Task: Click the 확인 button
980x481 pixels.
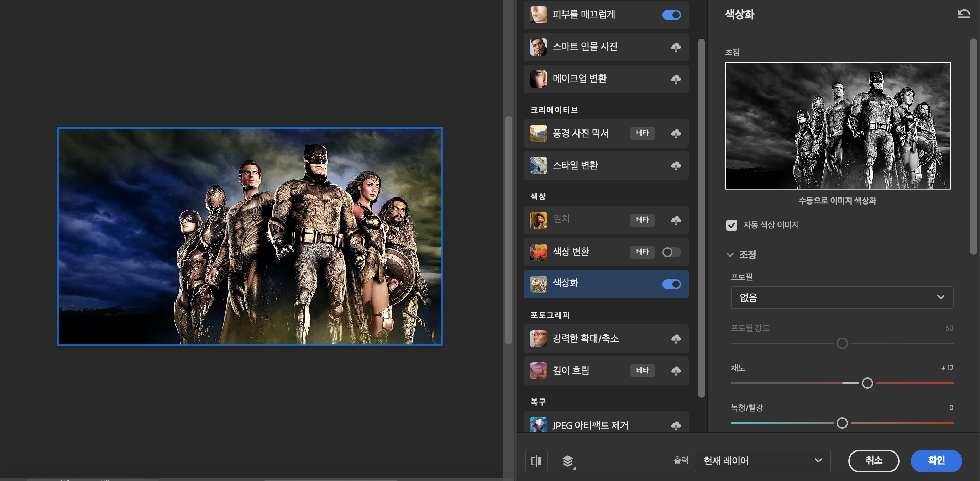Action: [x=936, y=460]
